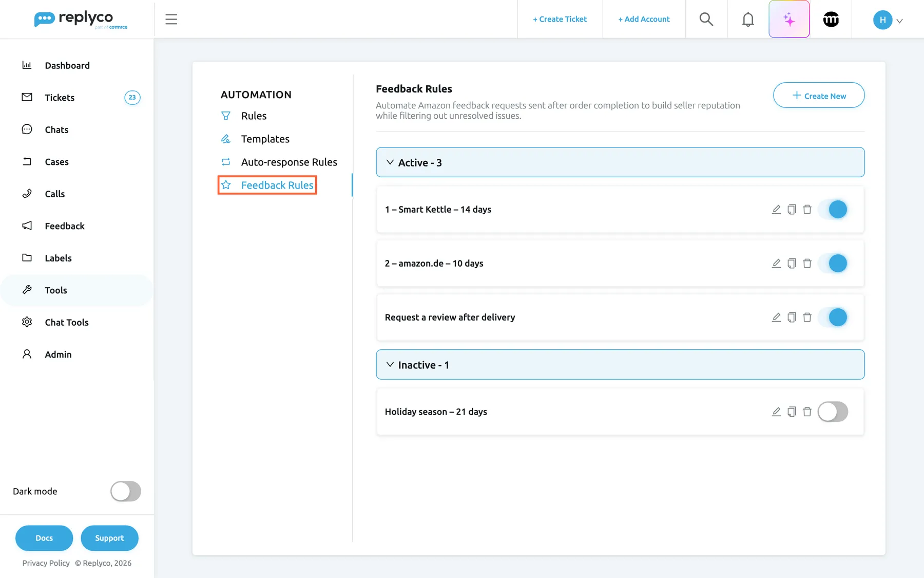The height and width of the screenshot is (578, 924).
Task: Disable the Smart Kettle rule toggle
Action: point(833,210)
